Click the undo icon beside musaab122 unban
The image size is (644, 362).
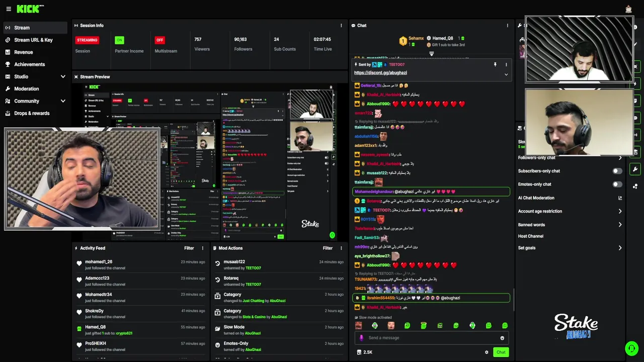click(217, 263)
